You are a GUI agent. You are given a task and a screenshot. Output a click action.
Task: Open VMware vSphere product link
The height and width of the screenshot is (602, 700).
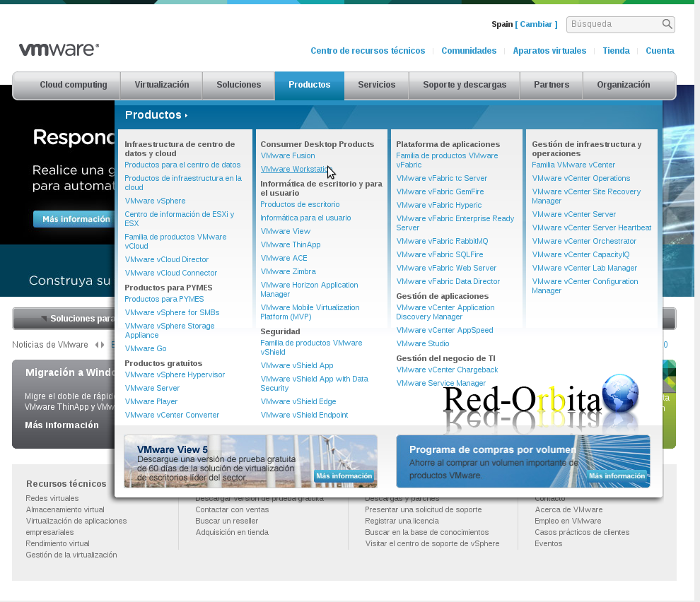[x=155, y=201]
